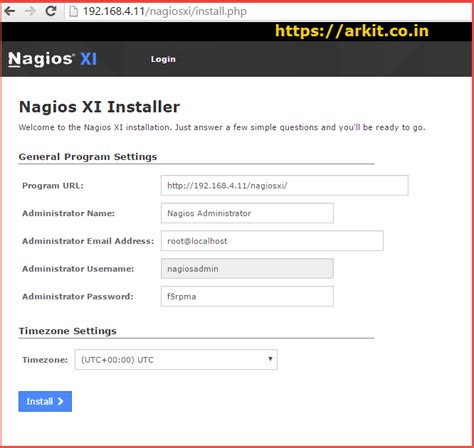Click the Administrator Name field
The width and height of the screenshot is (474, 448).
point(247,213)
